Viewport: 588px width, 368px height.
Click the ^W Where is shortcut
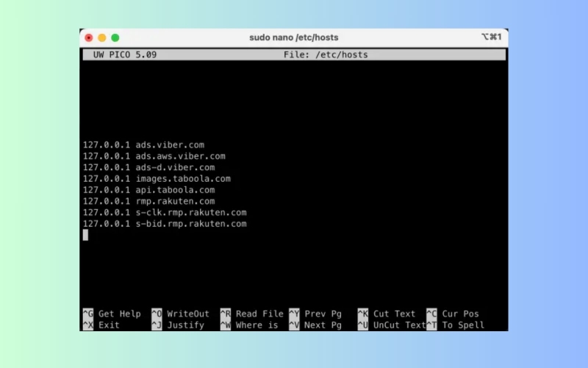click(249, 325)
